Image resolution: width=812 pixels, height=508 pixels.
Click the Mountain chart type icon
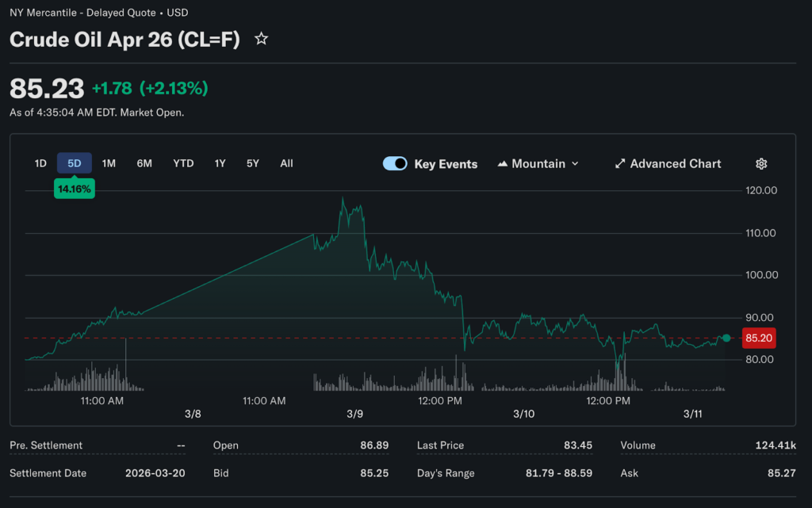click(x=502, y=164)
